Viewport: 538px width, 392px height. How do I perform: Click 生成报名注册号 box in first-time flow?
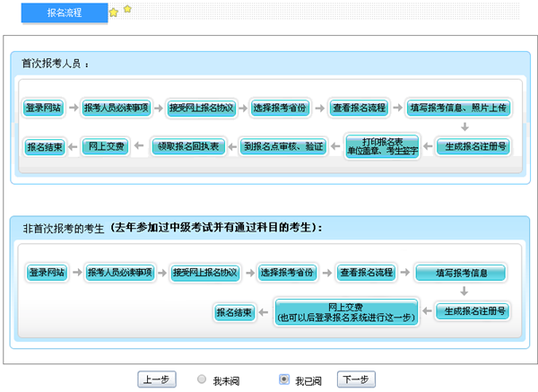pos(473,146)
